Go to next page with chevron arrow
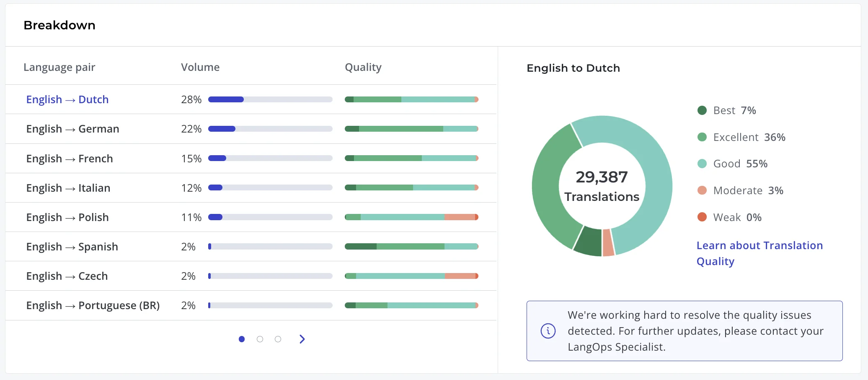The height and width of the screenshot is (380, 868). click(302, 339)
